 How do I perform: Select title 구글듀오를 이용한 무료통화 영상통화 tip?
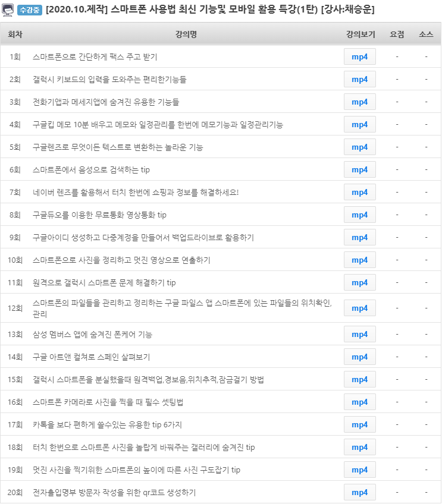click(x=99, y=215)
